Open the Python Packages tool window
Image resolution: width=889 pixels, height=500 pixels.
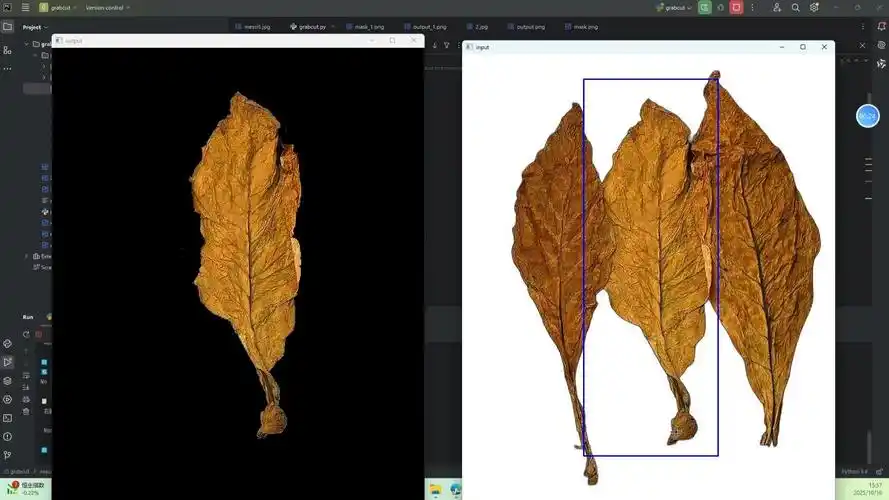pyautogui.click(x=8, y=381)
